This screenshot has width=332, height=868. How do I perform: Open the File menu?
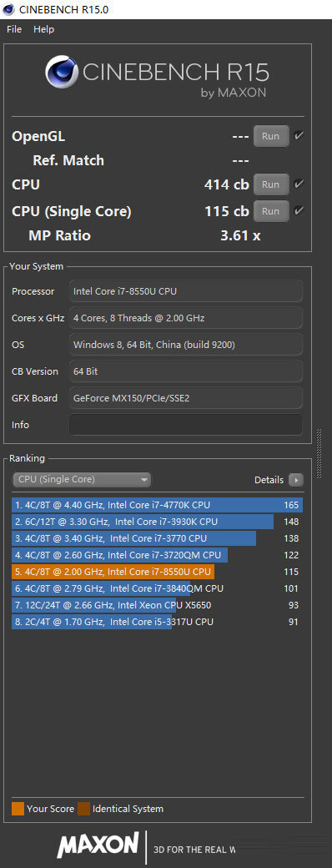tap(14, 29)
